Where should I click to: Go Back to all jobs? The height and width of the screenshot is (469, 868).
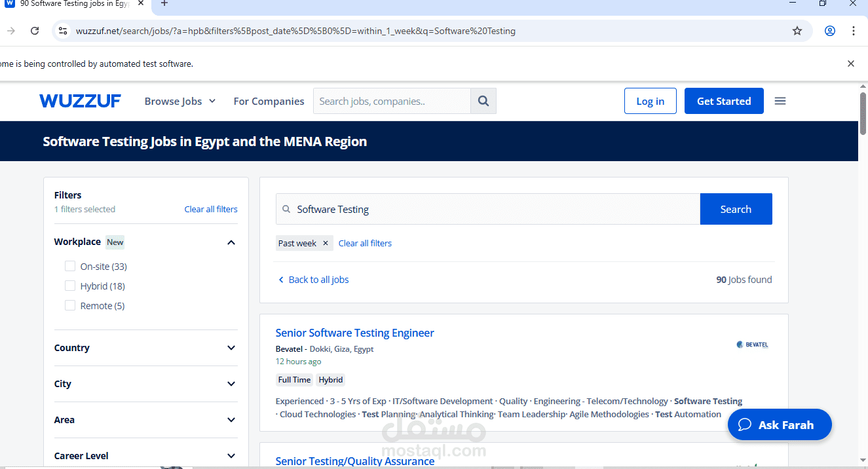(314, 280)
